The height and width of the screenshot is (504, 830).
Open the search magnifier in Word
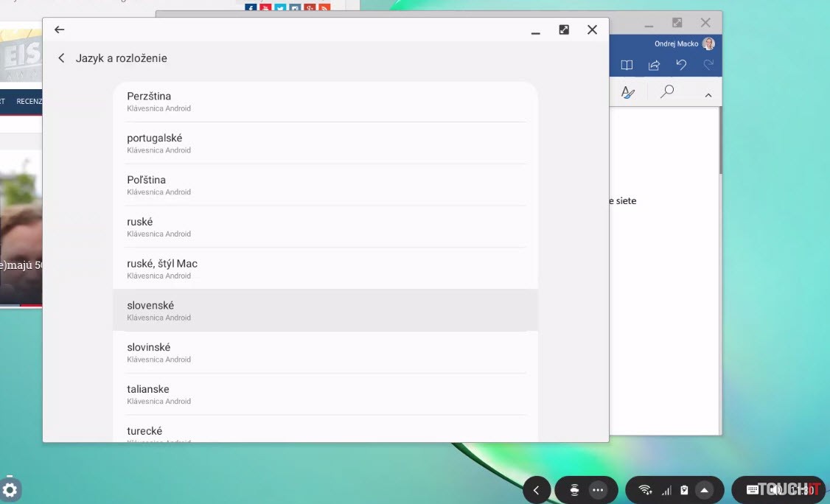tap(667, 92)
